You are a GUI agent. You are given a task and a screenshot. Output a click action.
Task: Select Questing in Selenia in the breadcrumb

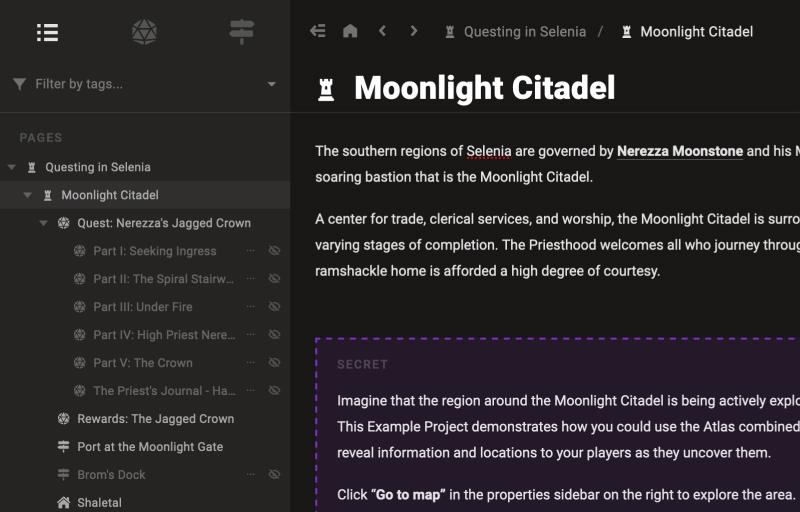click(x=524, y=32)
